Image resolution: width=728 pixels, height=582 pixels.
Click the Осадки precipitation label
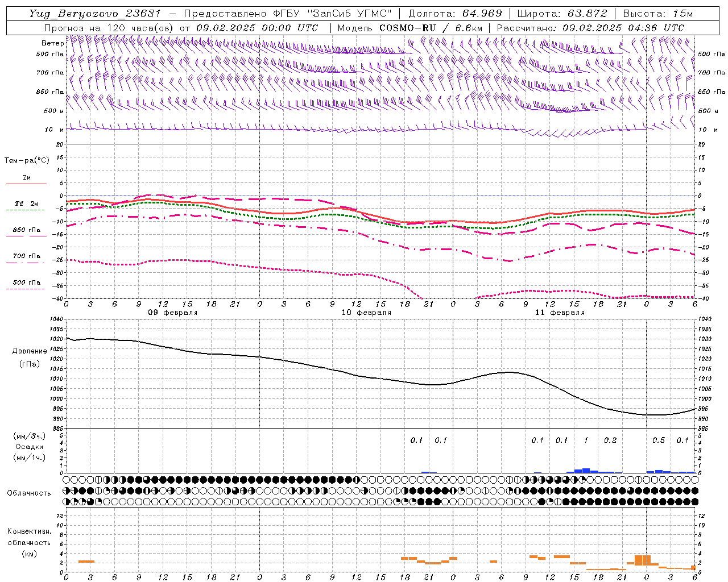click(x=29, y=447)
